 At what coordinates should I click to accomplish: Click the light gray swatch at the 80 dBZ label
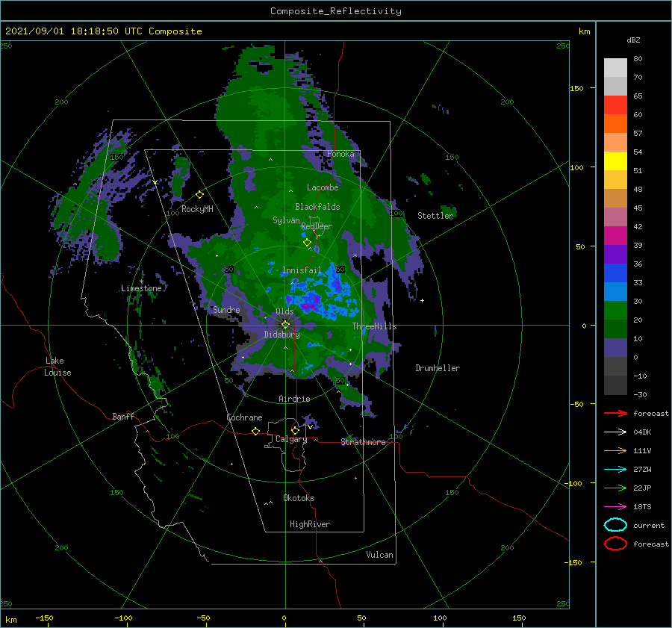click(x=615, y=68)
